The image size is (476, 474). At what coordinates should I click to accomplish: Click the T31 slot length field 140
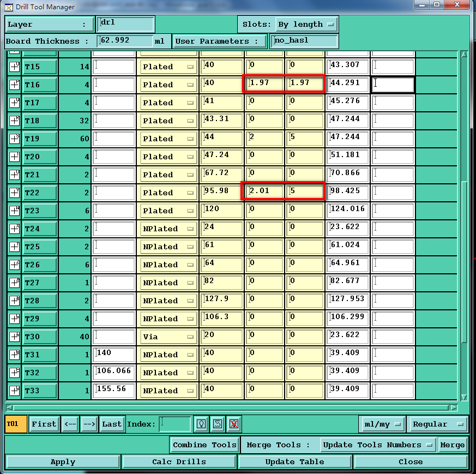(x=114, y=354)
